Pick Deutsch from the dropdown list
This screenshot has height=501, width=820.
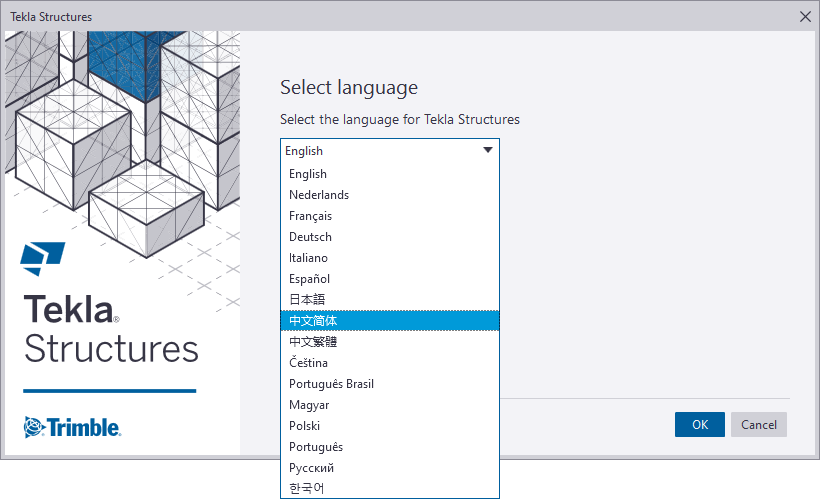point(390,236)
